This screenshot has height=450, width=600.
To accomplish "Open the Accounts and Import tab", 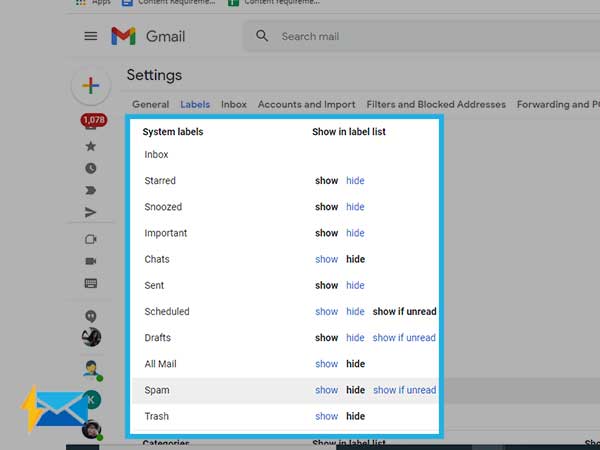I will click(x=307, y=104).
